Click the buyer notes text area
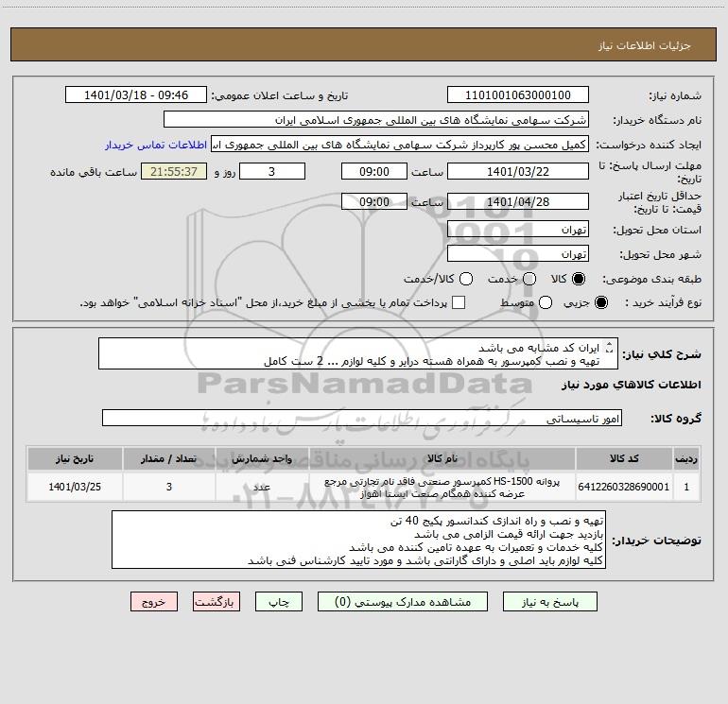 (x=358, y=540)
